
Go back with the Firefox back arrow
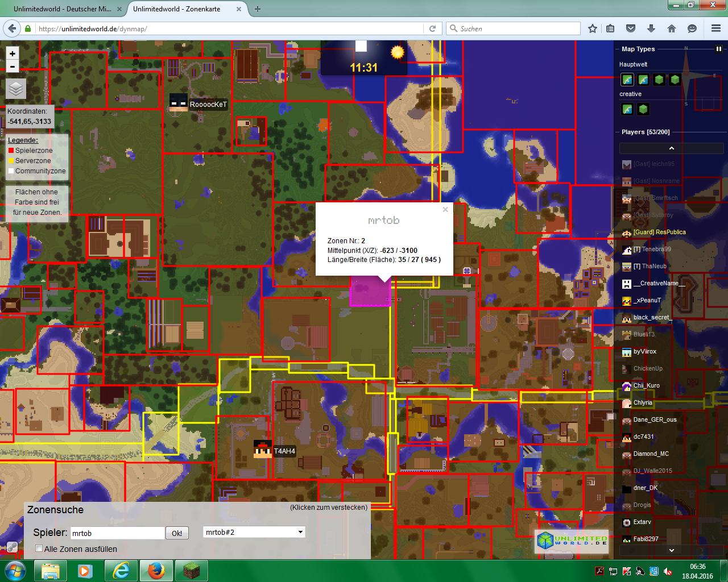[x=11, y=28]
